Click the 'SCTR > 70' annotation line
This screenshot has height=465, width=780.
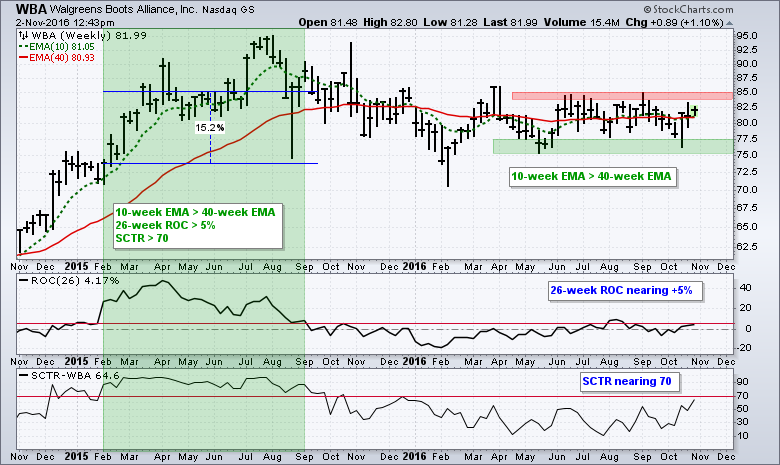pyautogui.click(x=142, y=238)
